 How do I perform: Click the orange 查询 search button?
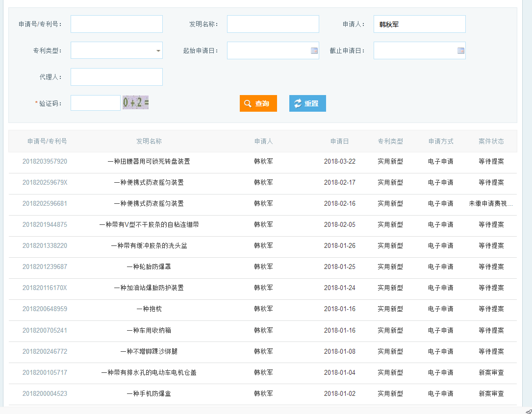click(x=258, y=103)
